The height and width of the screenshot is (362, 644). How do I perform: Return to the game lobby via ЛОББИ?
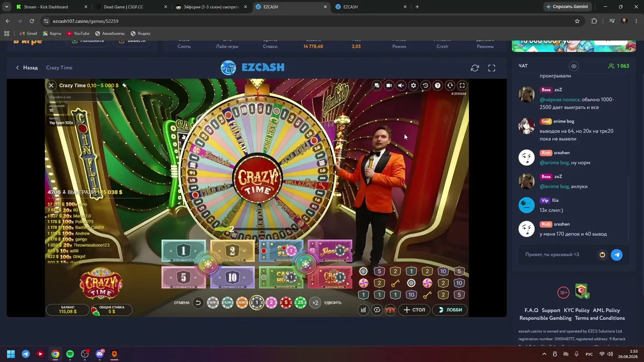(x=450, y=310)
